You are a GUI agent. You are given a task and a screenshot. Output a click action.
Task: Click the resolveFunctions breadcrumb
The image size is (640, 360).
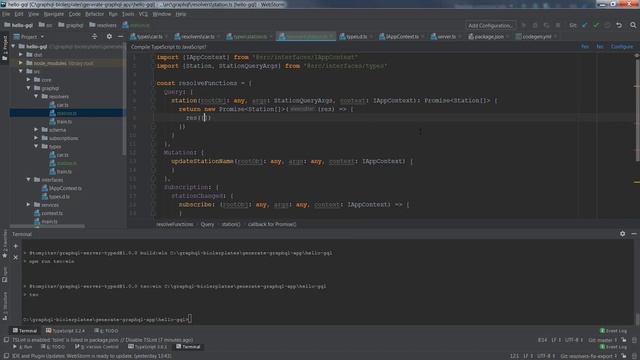pyautogui.click(x=175, y=224)
